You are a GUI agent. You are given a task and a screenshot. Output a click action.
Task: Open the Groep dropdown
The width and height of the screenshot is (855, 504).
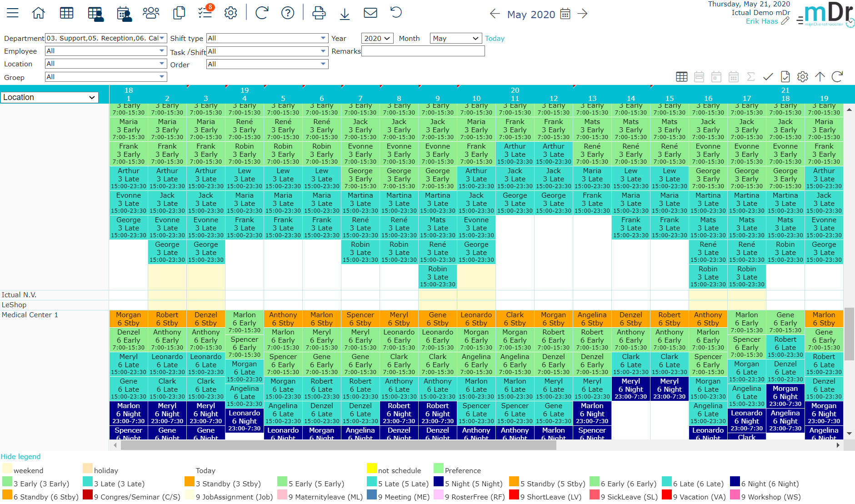(106, 77)
